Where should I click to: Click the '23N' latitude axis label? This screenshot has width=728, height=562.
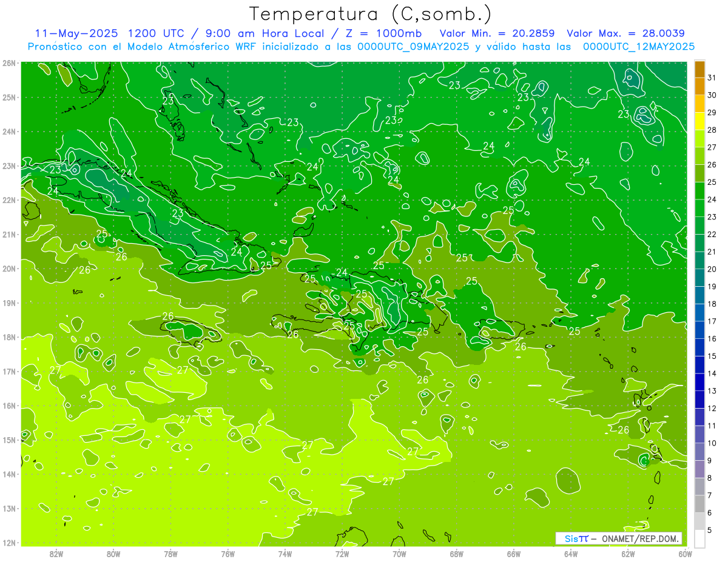(9, 166)
